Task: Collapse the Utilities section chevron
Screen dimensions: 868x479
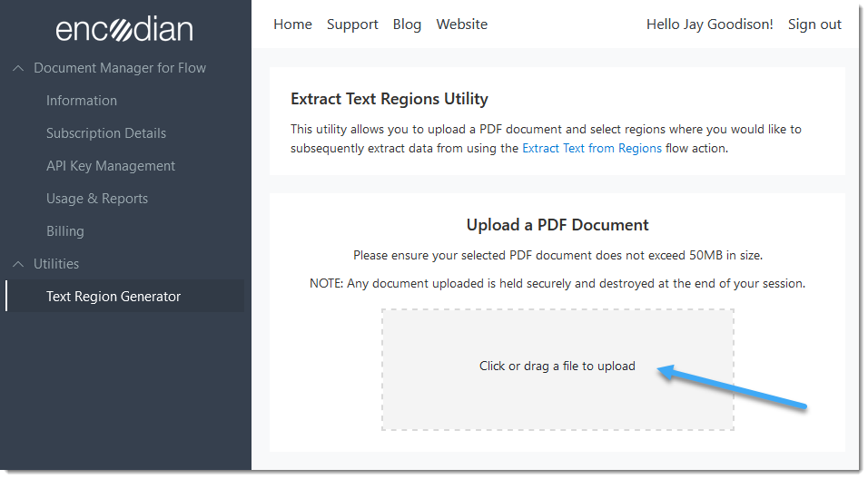Action: (x=18, y=264)
